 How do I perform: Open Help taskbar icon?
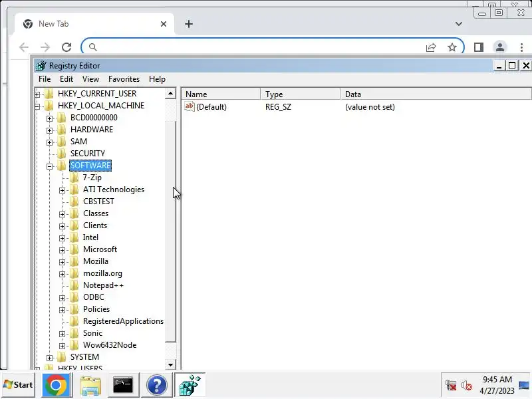pyautogui.click(x=156, y=385)
